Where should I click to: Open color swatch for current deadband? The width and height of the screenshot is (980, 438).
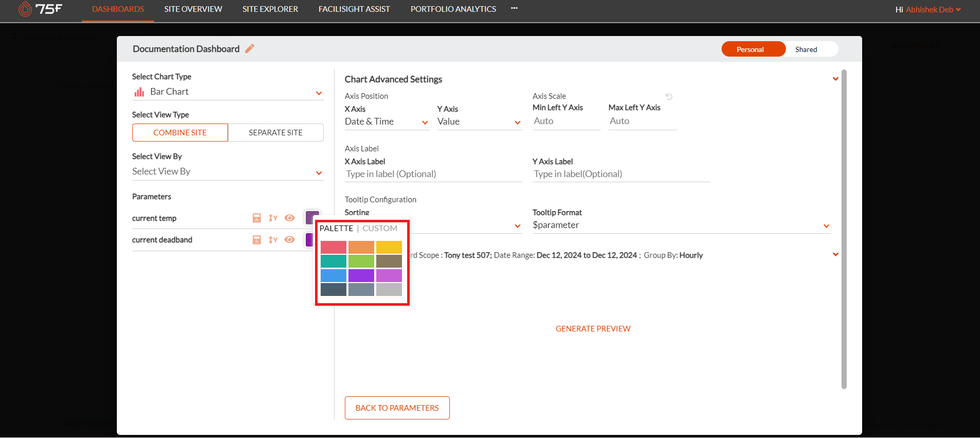(309, 240)
